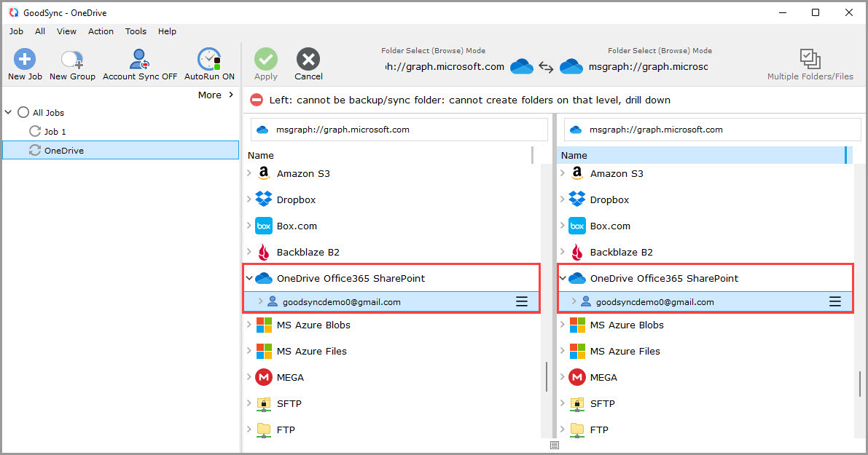The image size is (868, 455).
Task: Select Box.com icon in left pane
Action: coord(264,226)
